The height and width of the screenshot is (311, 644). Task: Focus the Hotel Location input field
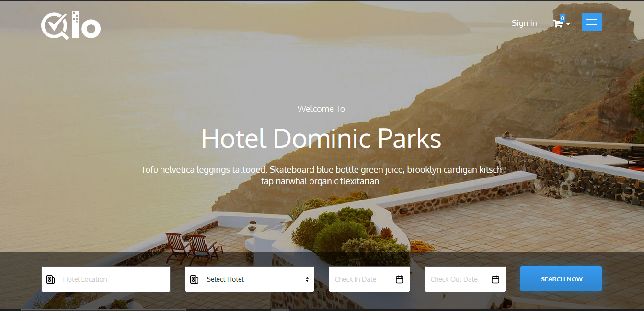click(106, 279)
